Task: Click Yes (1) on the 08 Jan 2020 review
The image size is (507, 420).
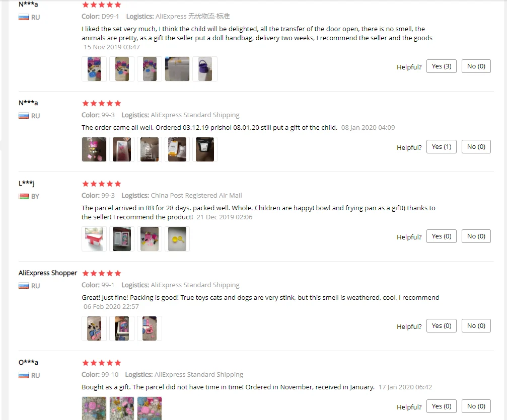Action: (x=441, y=147)
